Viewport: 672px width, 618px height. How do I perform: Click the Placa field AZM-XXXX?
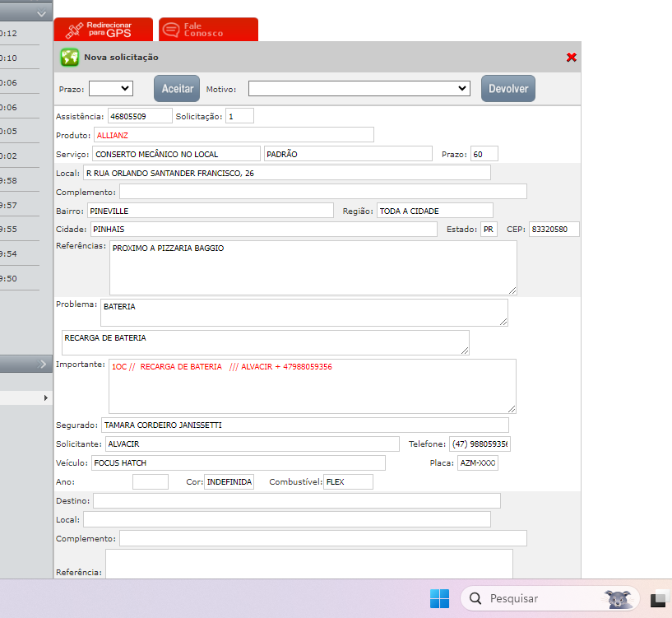point(478,462)
